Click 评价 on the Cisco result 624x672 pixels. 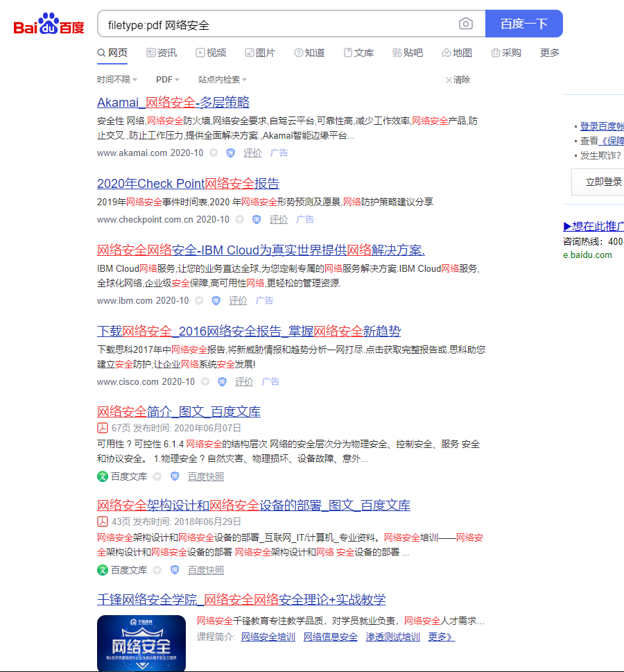point(244,381)
